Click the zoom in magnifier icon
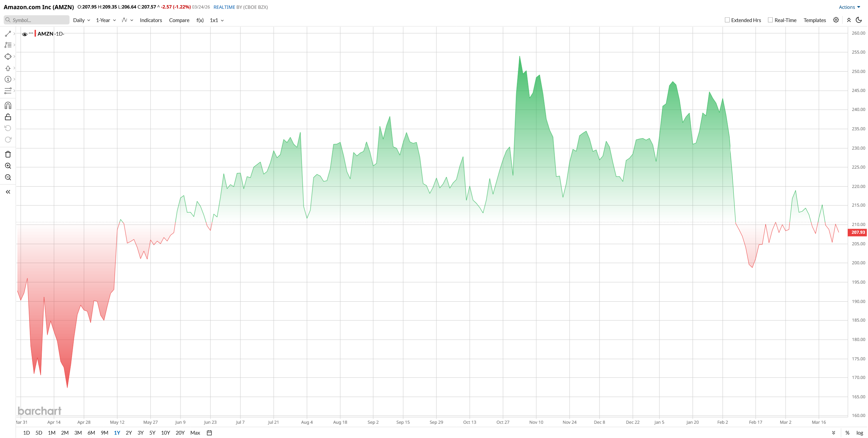 coord(8,166)
